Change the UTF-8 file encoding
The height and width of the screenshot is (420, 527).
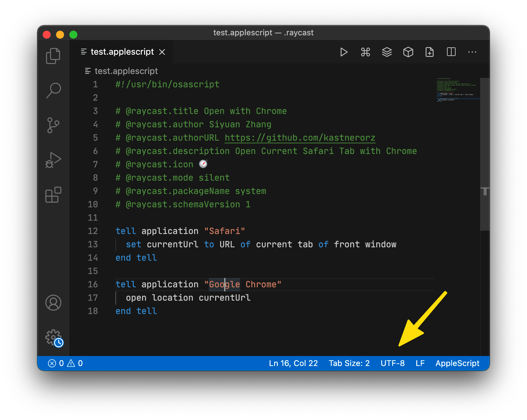(x=393, y=363)
